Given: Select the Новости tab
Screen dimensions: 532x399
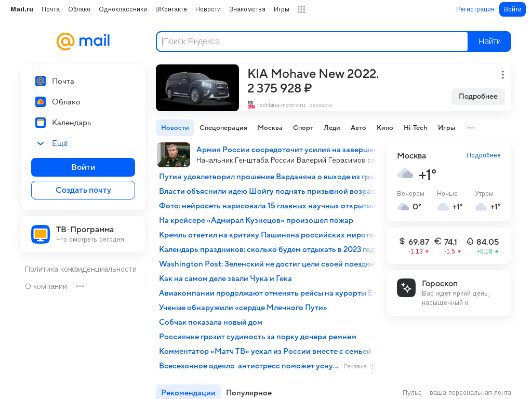Looking at the screenshot, I should coord(175,128).
